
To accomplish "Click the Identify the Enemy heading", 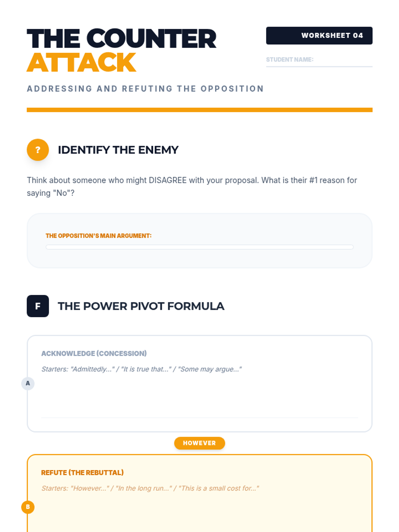I will click(118, 150).
